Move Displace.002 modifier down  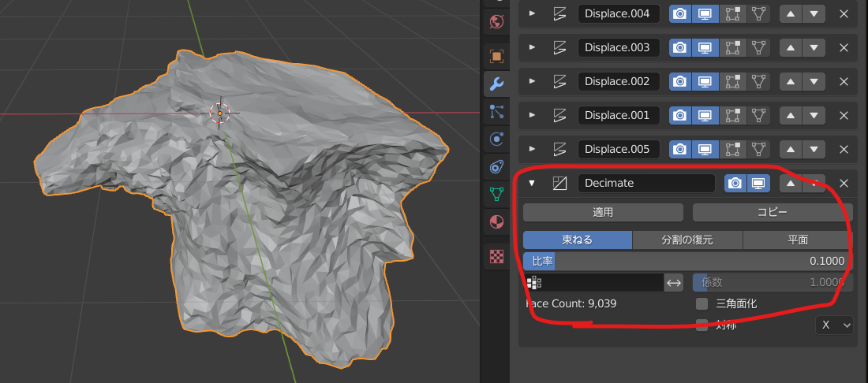point(814,81)
